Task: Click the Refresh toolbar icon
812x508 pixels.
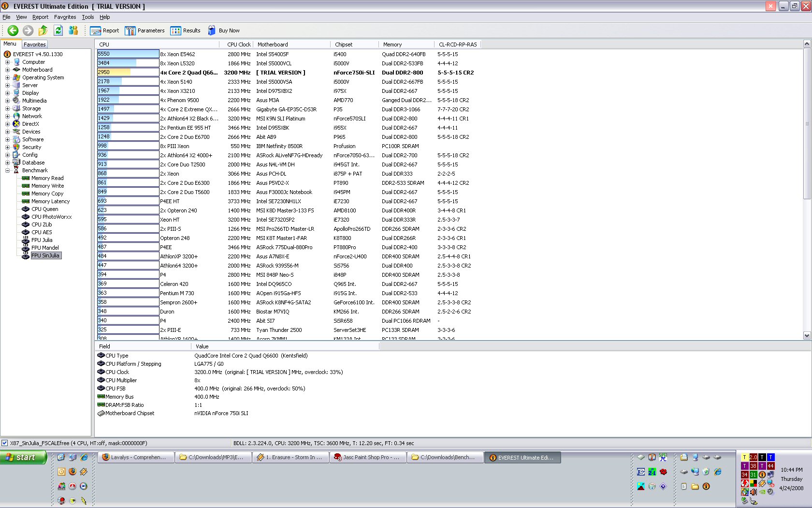Action: point(58,30)
